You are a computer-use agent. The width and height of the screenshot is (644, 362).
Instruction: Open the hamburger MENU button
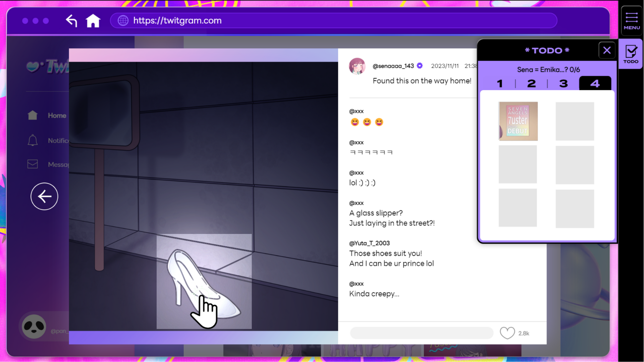click(x=632, y=21)
